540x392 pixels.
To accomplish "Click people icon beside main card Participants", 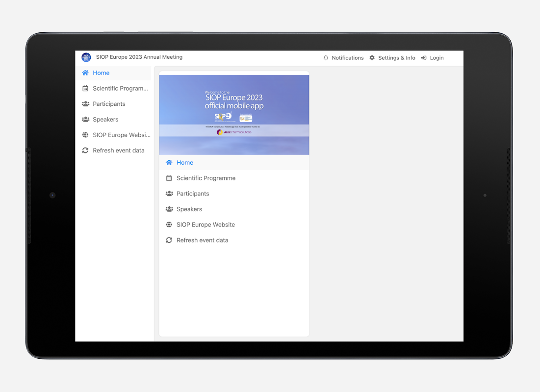I will (169, 194).
